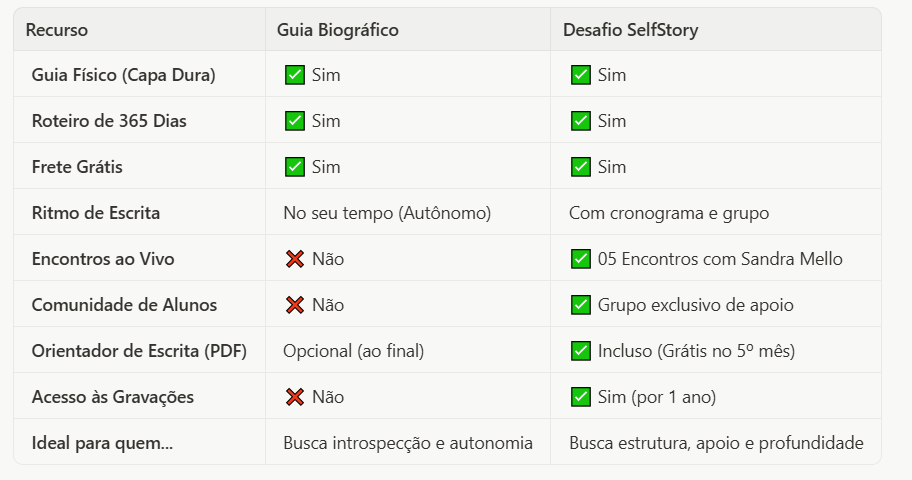Click text Com cronograma e grupo
The height and width of the screenshot is (480, 912).
669,213
